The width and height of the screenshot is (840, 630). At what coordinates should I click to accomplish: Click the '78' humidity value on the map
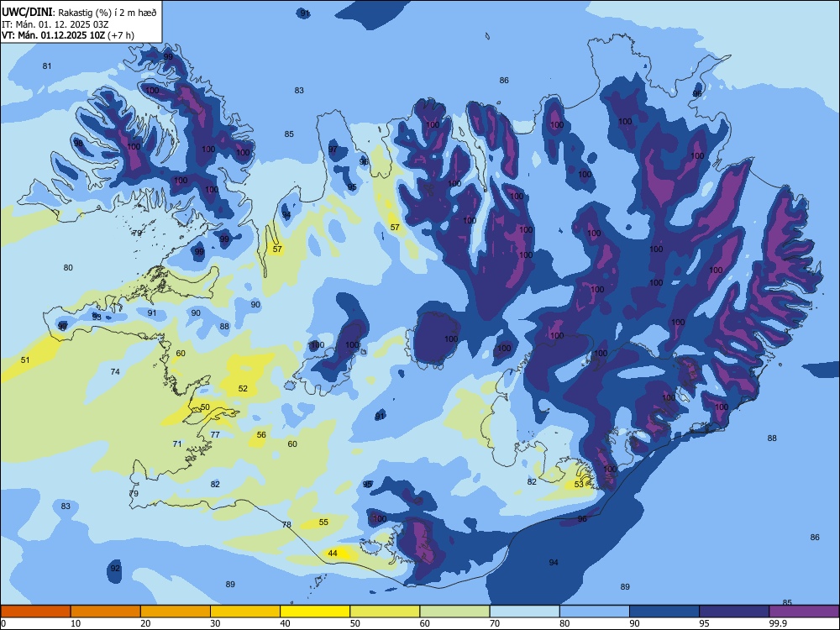pyautogui.click(x=286, y=524)
